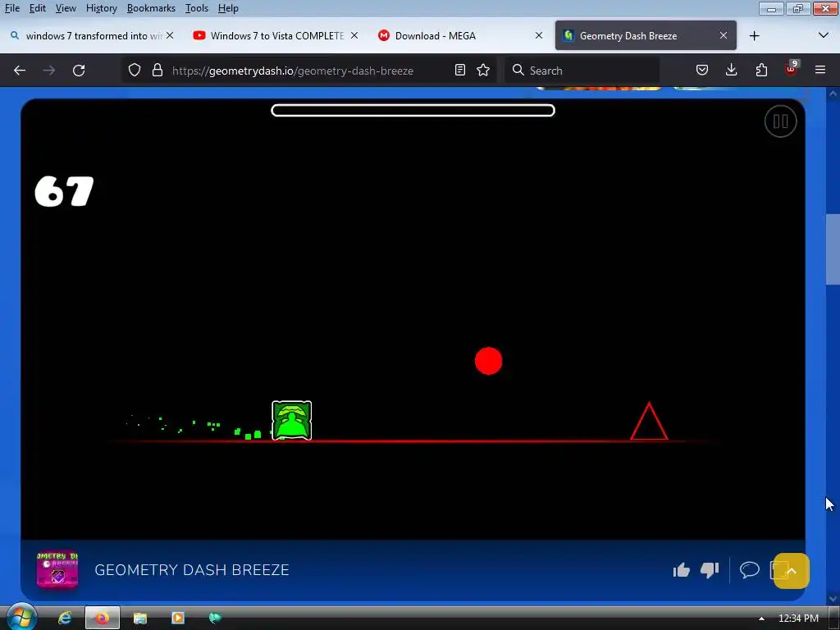Open the History menu

(102, 8)
